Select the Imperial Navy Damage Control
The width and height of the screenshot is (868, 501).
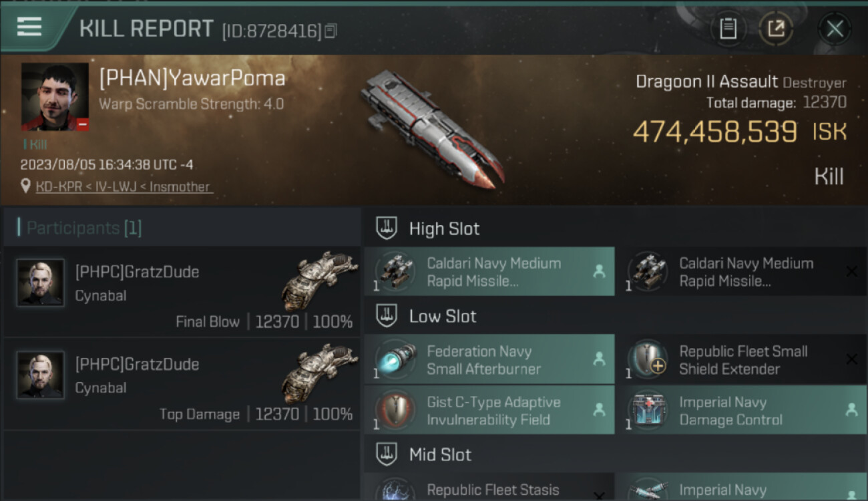741,411
